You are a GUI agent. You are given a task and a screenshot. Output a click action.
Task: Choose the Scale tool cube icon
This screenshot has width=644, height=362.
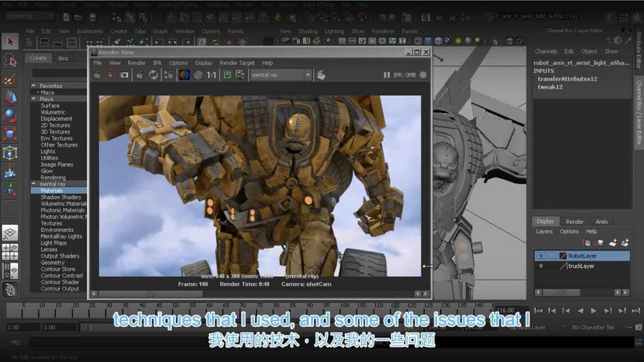point(10,134)
